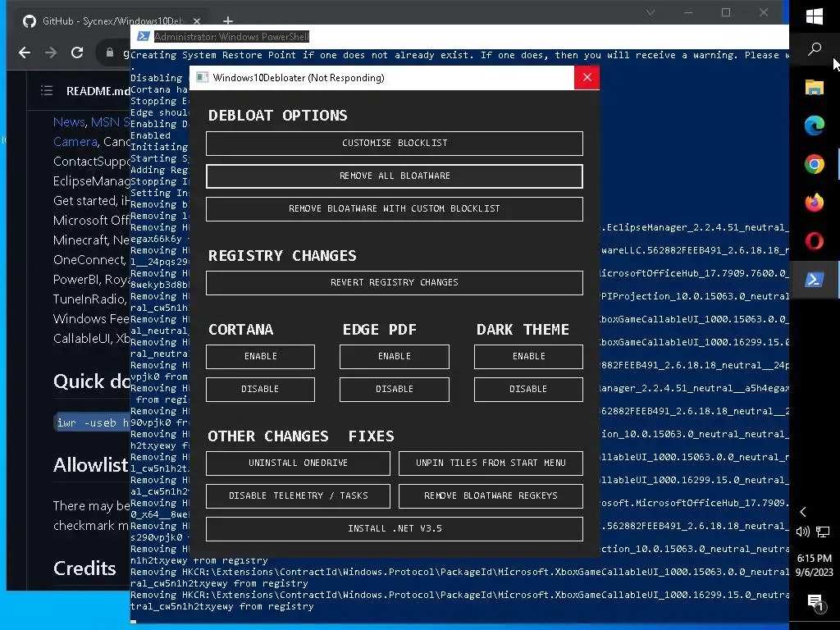This screenshot has width=840, height=630.
Task: Open File Explorer from taskbar
Action: 815,87
